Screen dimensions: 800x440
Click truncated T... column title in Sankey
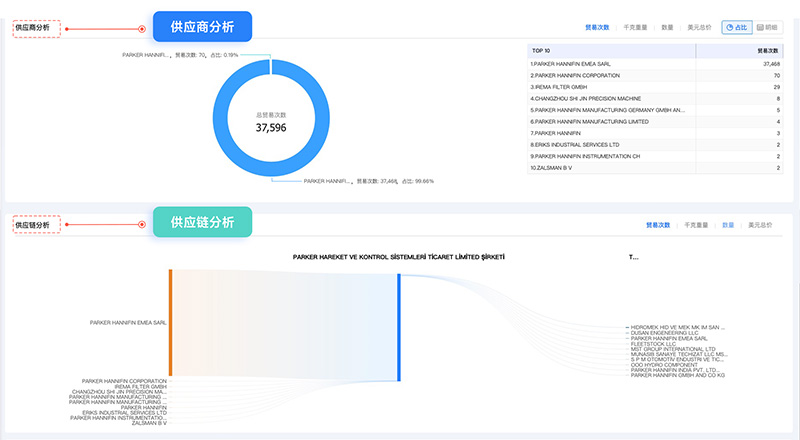[x=633, y=257]
